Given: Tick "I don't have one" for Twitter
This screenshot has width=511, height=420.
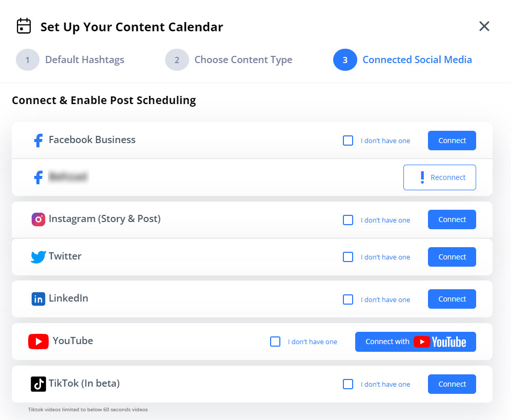Looking at the screenshot, I should (x=348, y=257).
